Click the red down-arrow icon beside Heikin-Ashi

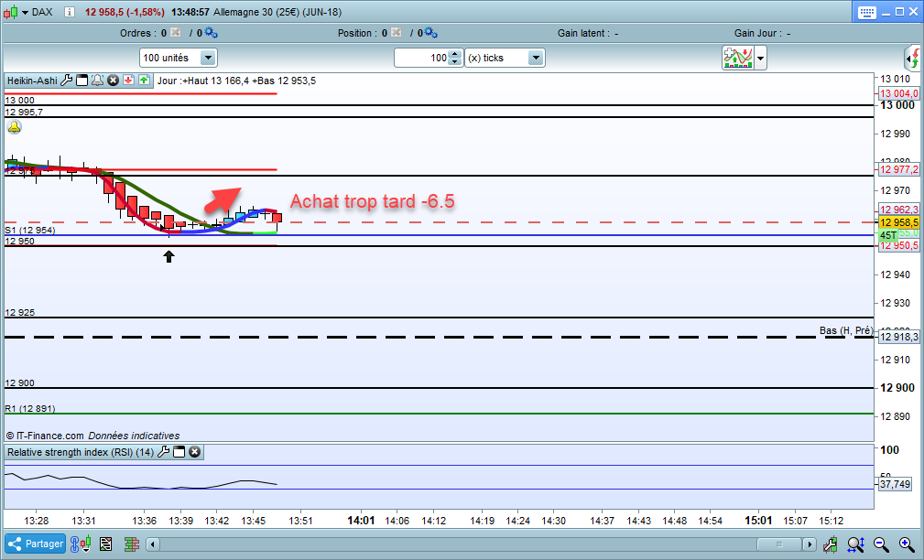coord(128,81)
